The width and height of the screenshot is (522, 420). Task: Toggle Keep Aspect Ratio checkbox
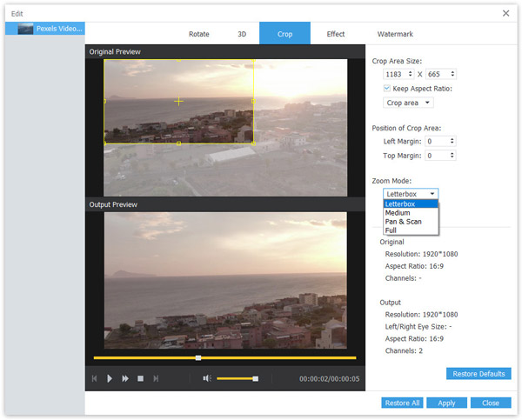pyautogui.click(x=387, y=89)
